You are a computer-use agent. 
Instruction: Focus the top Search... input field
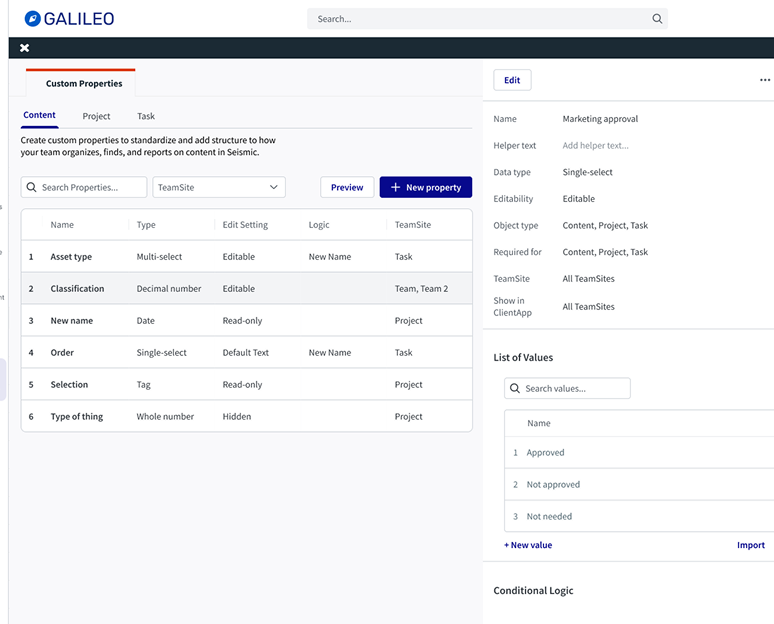pos(487,19)
